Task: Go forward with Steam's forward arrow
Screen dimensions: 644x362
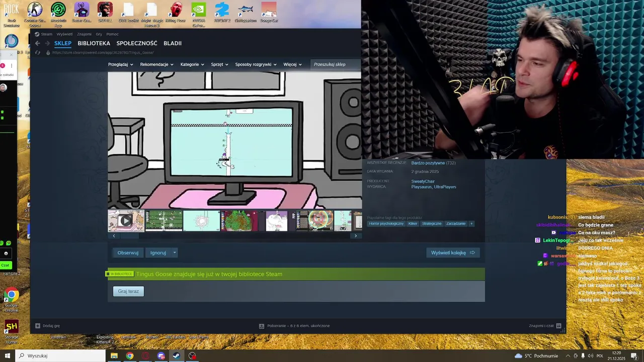Action: pyautogui.click(x=47, y=43)
